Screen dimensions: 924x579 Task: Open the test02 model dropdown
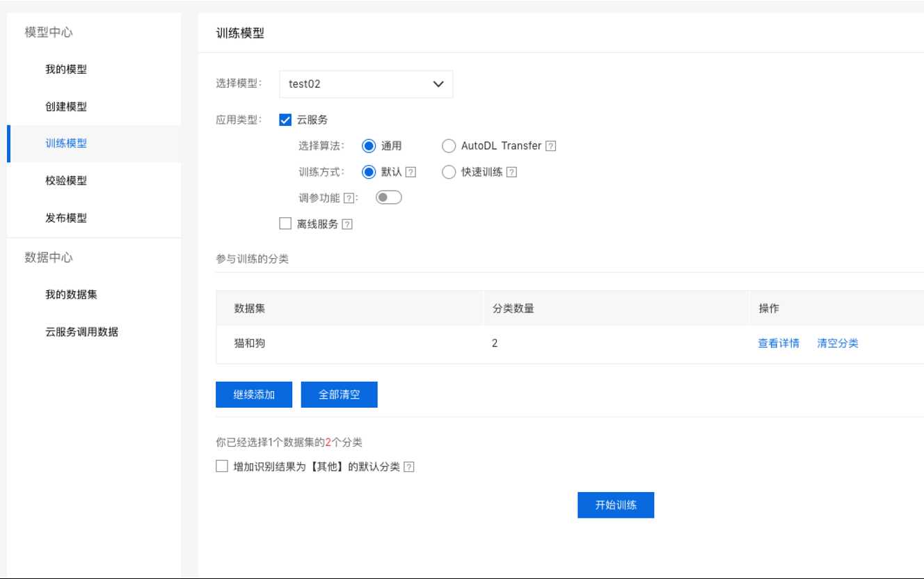(x=366, y=84)
